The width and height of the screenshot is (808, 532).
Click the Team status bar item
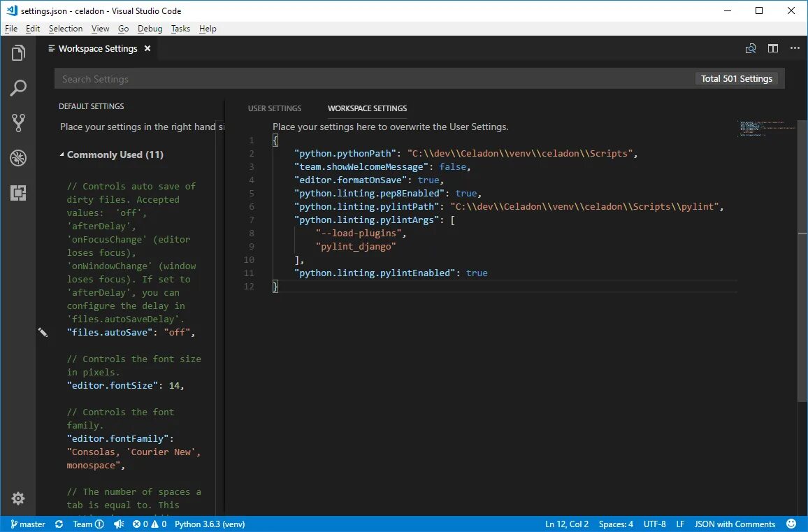[x=88, y=524]
